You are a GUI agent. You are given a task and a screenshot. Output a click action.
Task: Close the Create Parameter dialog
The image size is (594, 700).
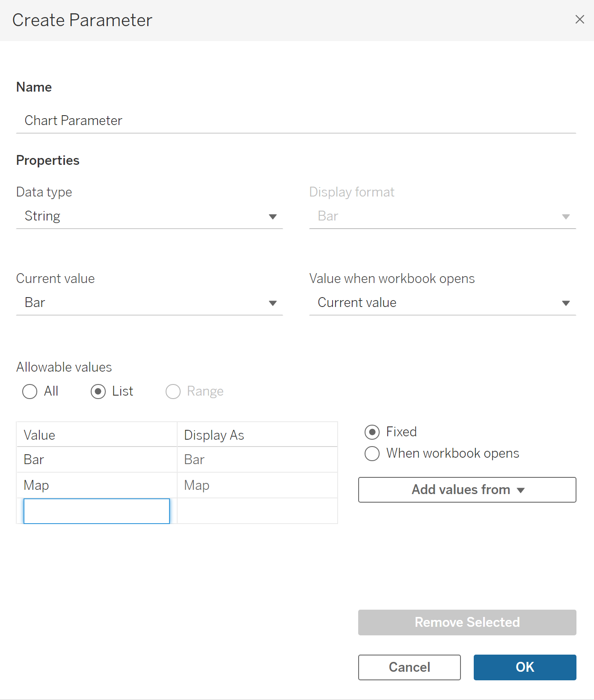click(579, 19)
